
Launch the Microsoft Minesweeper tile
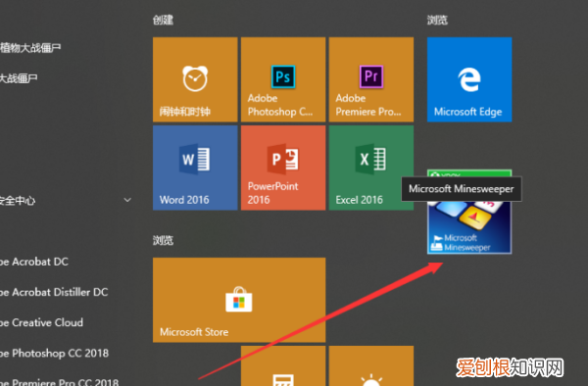[x=469, y=228]
